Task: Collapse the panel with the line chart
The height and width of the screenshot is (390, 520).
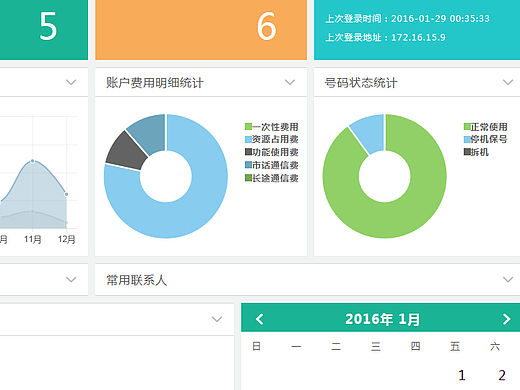Action: tap(71, 82)
